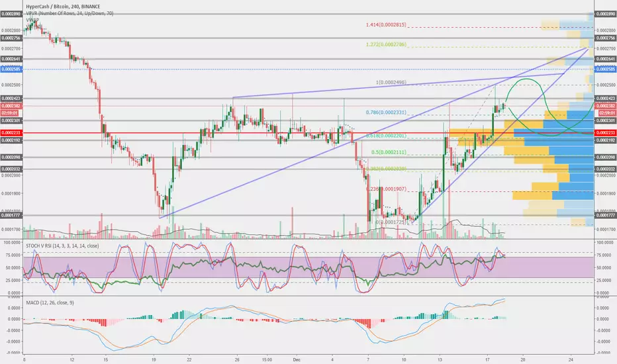Viewport: 617px width, 364px height.
Task: Open the MACD (12, 26, close, 9) legend
Action: point(50,302)
